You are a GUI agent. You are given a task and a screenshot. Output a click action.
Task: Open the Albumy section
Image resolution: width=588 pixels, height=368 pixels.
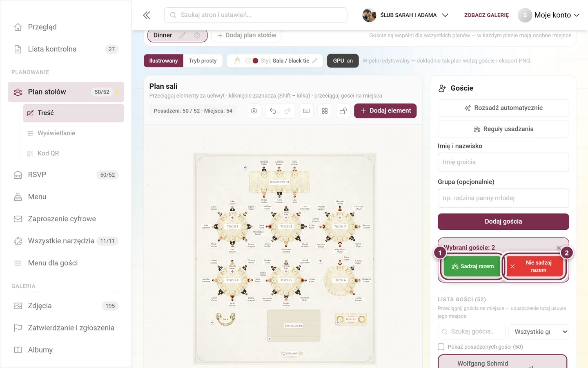click(x=66, y=350)
